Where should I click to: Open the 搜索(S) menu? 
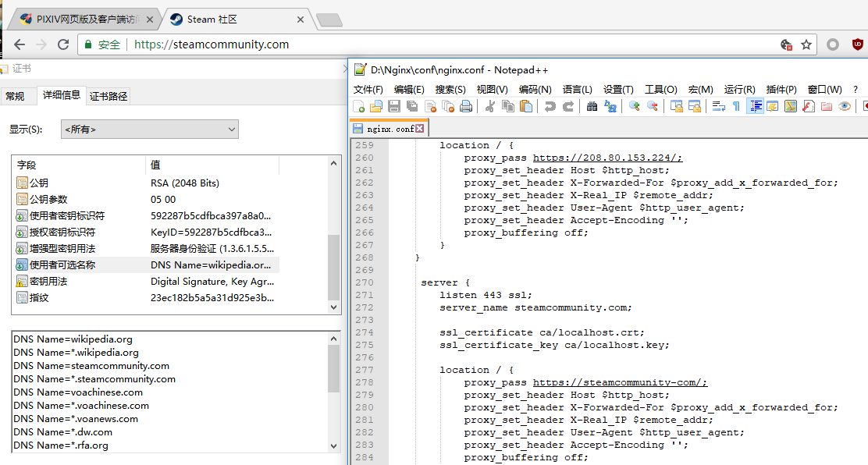tap(450, 90)
